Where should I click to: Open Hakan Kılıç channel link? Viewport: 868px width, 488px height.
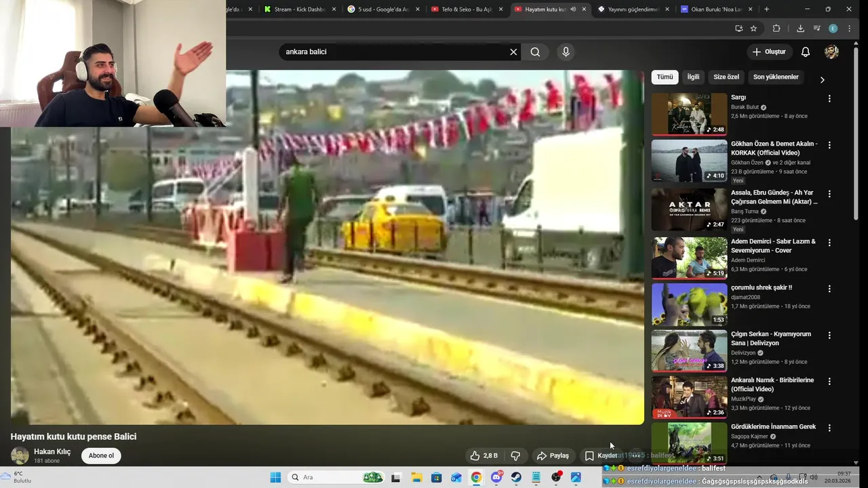pyautogui.click(x=52, y=451)
